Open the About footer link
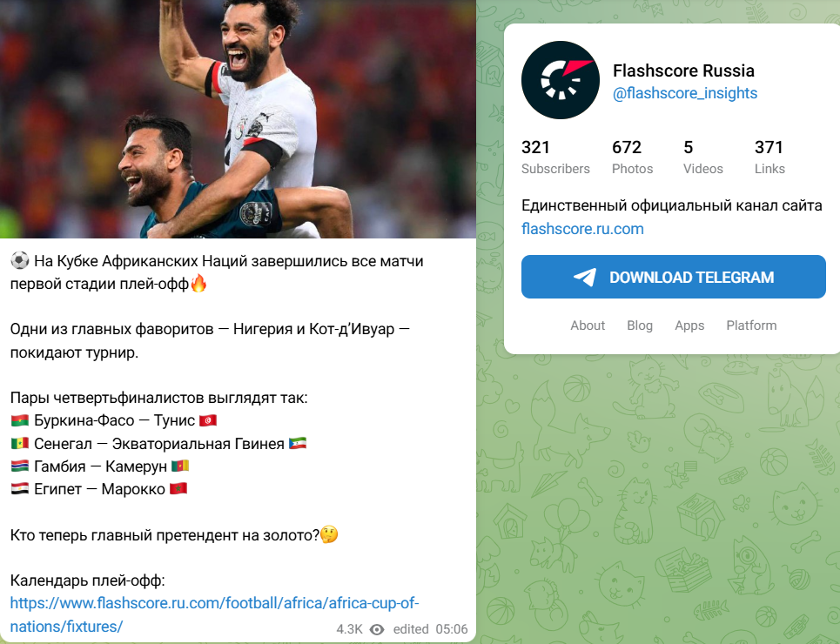840x644 pixels. click(588, 325)
